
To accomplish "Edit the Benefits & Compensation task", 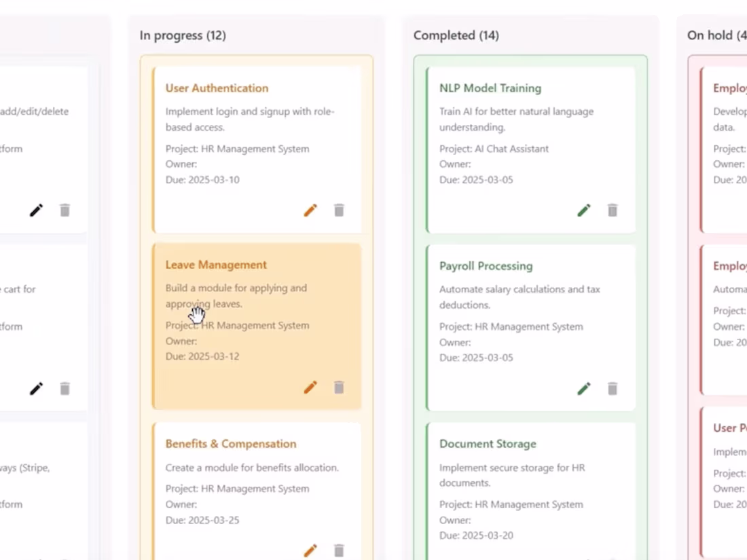I will click(310, 550).
